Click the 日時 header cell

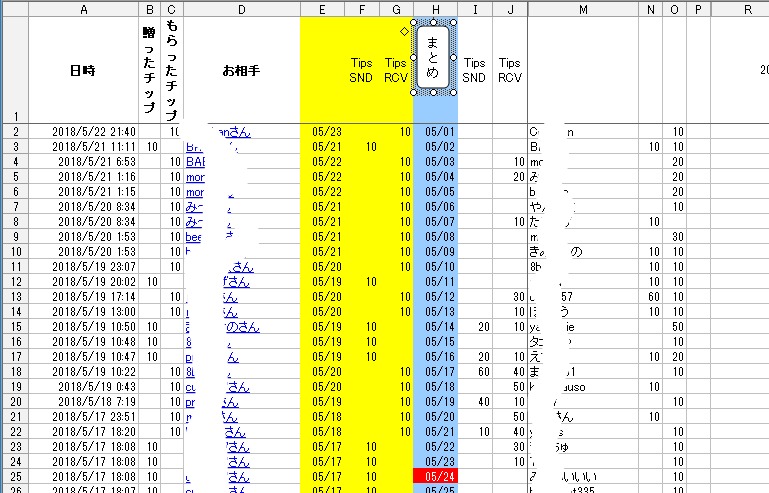pyautogui.click(x=83, y=71)
